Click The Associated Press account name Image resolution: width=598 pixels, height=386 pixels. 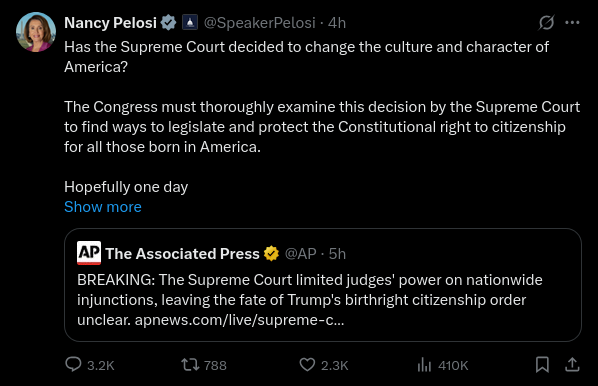click(182, 254)
